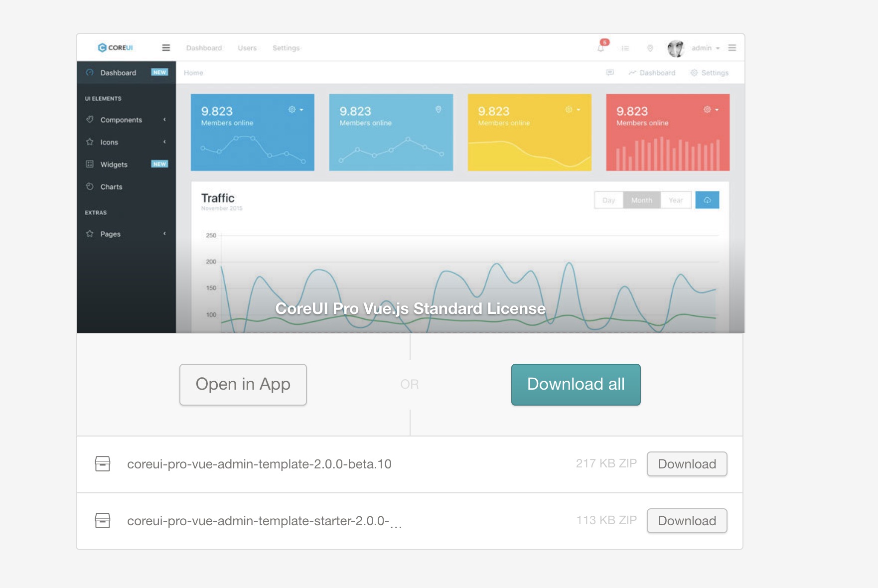Open the tasks list icon in the header
The width and height of the screenshot is (878, 588).
tap(625, 48)
